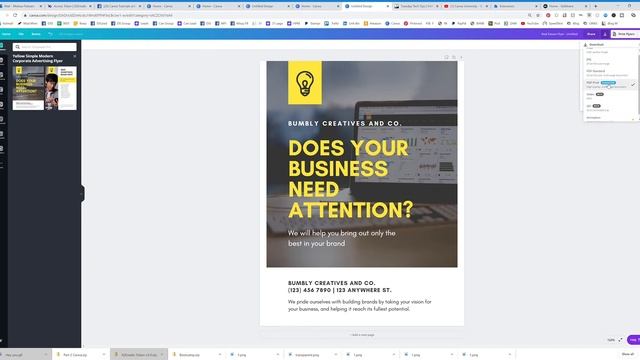Click Add a new page below flyer
The image size is (640, 360).
pyautogui.click(x=362, y=335)
